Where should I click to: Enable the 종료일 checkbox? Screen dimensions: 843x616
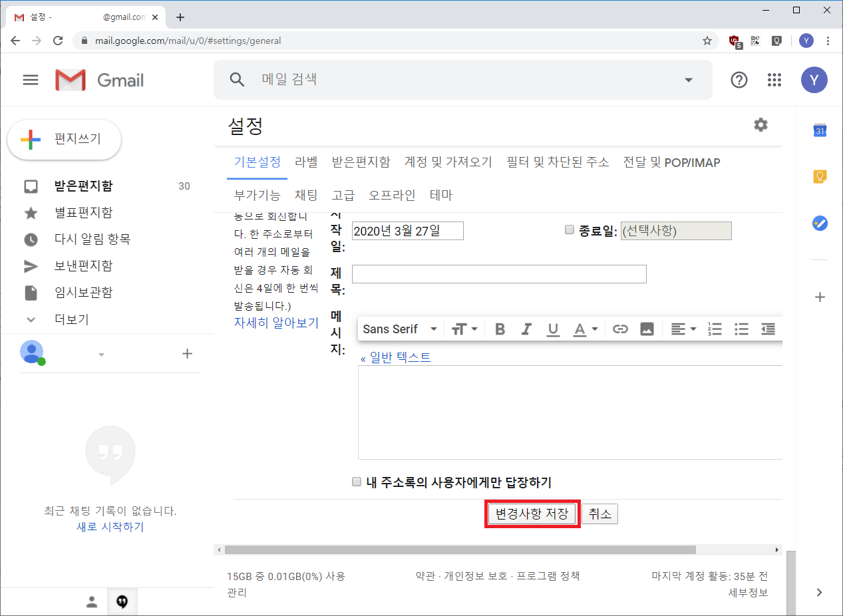[x=569, y=230]
